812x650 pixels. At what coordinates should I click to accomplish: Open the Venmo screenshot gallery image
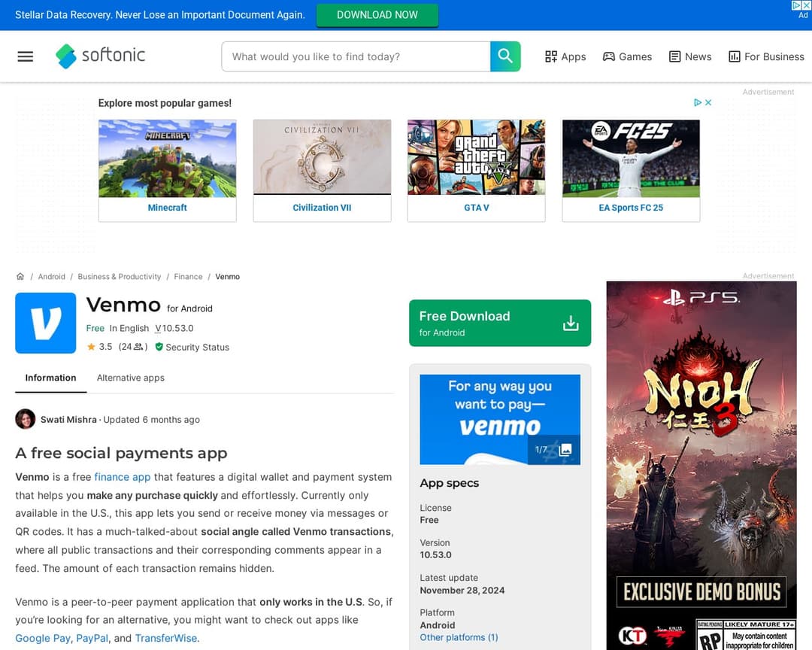point(500,419)
